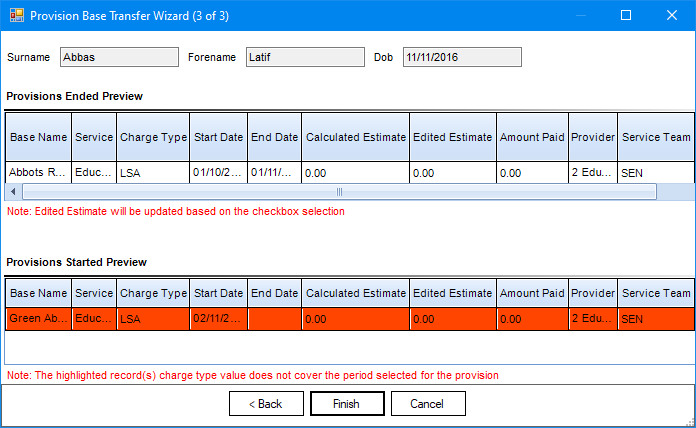This screenshot has width=696, height=428.
Task: Cancel the provision transfer wizard
Action: pyautogui.click(x=428, y=403)
